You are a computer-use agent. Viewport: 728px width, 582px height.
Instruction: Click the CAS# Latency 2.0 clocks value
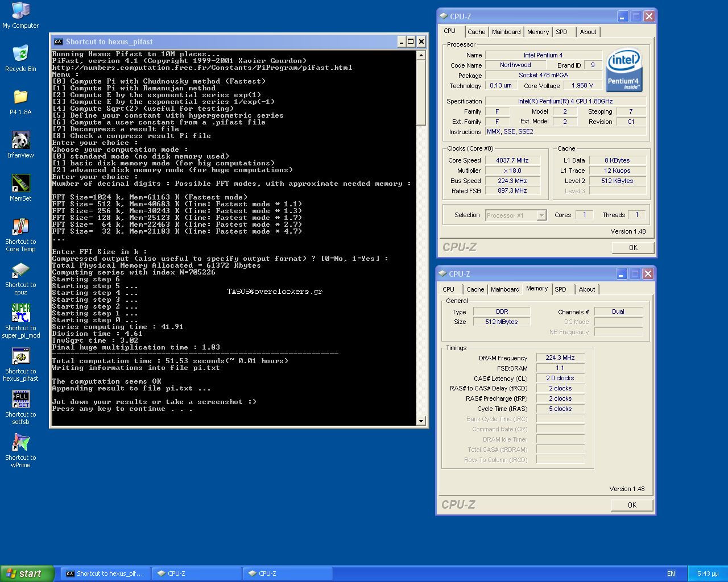click(x=560, y=379)
